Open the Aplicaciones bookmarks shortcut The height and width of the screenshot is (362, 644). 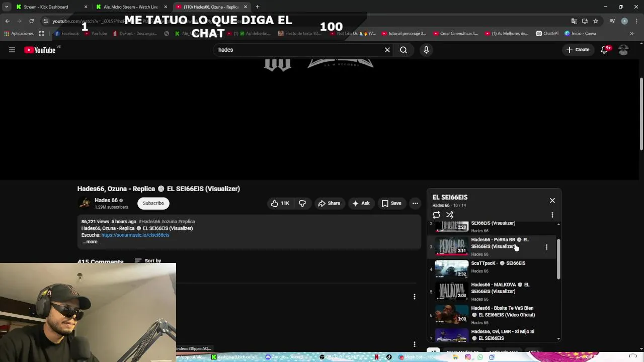[19, 34]
